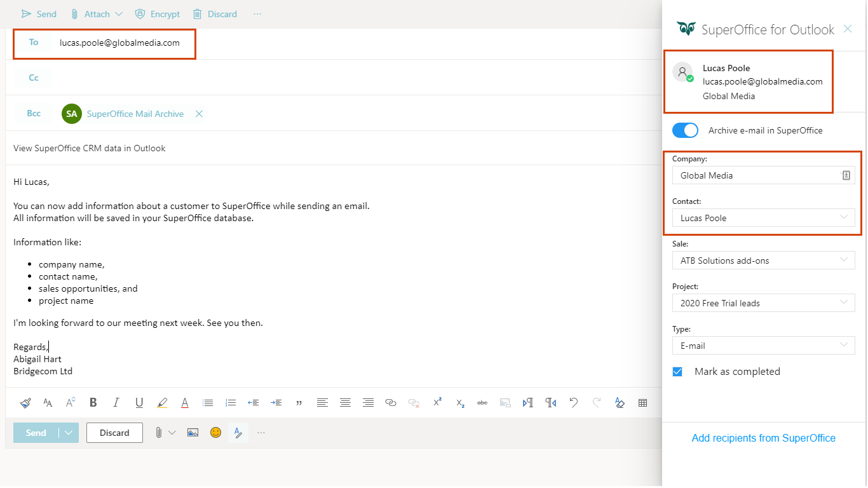Viewport: 868px width, 488px height.
Task: Open more options ellipsis at bottom
Action: (261, 433)
